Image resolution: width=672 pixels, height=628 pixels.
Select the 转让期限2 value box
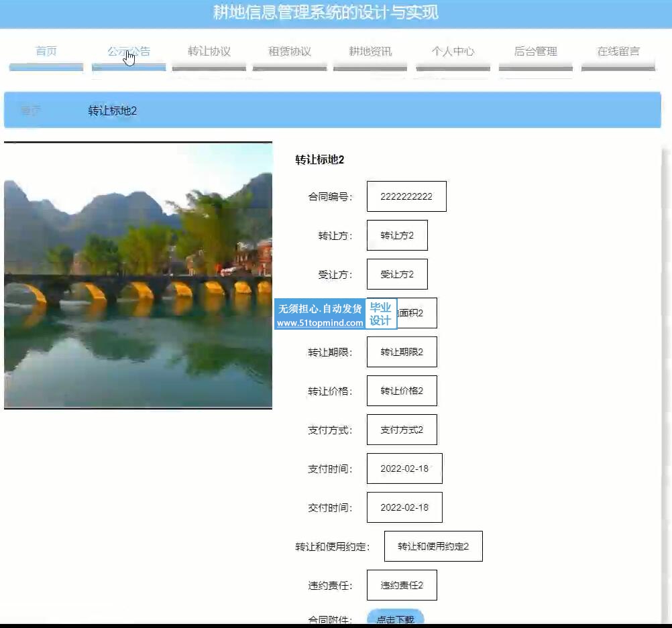pos(402,352)
